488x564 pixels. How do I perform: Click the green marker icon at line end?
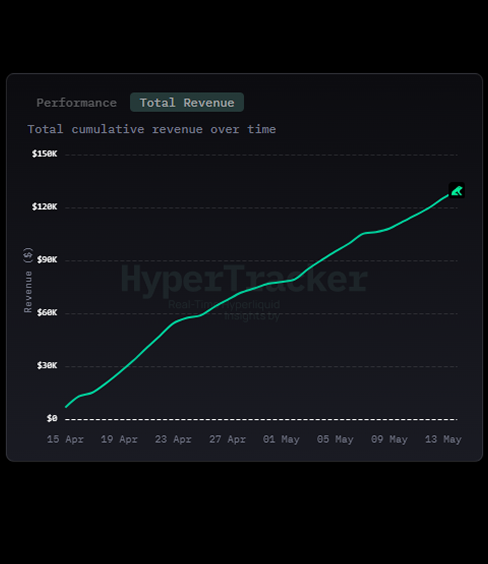(457, 191)
